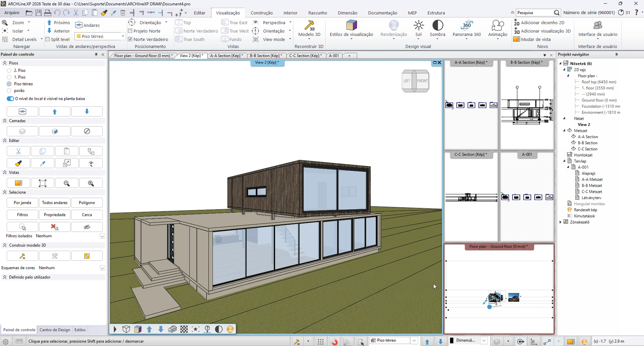This screenshot has height=346, width=644.
Task: Check the Projeto Norte checkbox
Action: (130, 31)
